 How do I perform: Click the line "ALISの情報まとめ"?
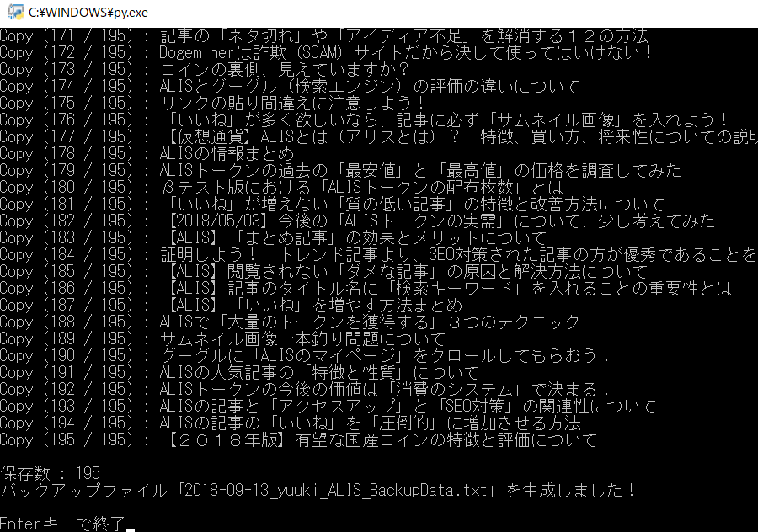tap(227, 154)
